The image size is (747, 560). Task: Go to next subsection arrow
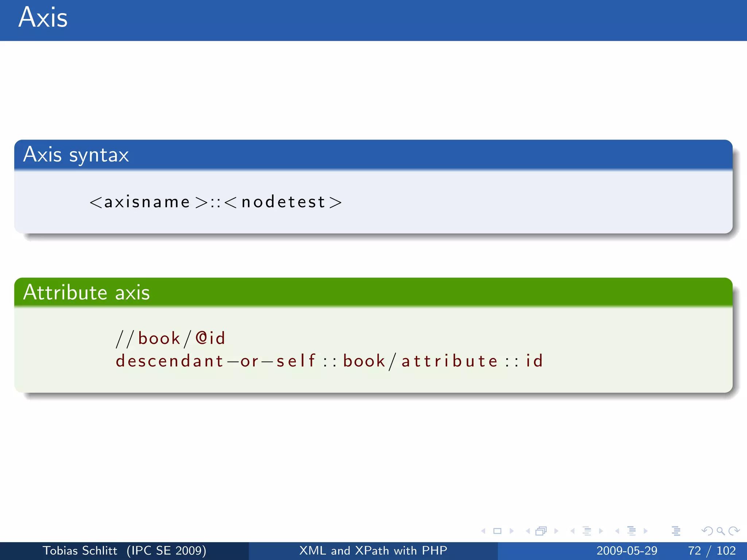[x=601, y=531]
